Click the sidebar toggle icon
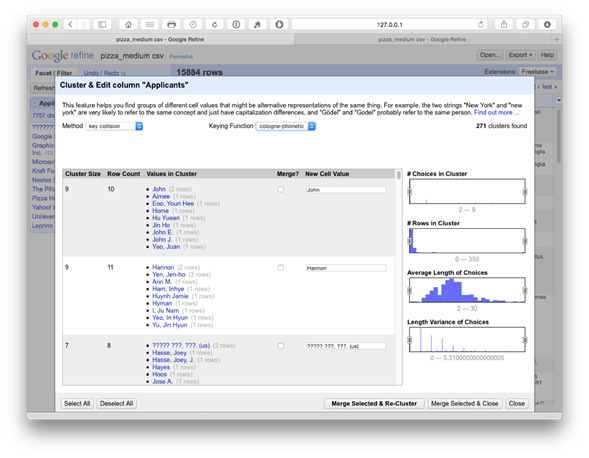The height and width of the screenshot is (458, 589). pos(102,25)
